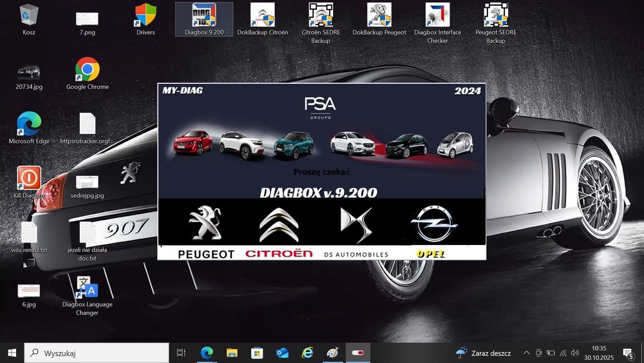The image size is (644, 363).
Task: Open the Drivers shortcut
Action: point(146,19)
